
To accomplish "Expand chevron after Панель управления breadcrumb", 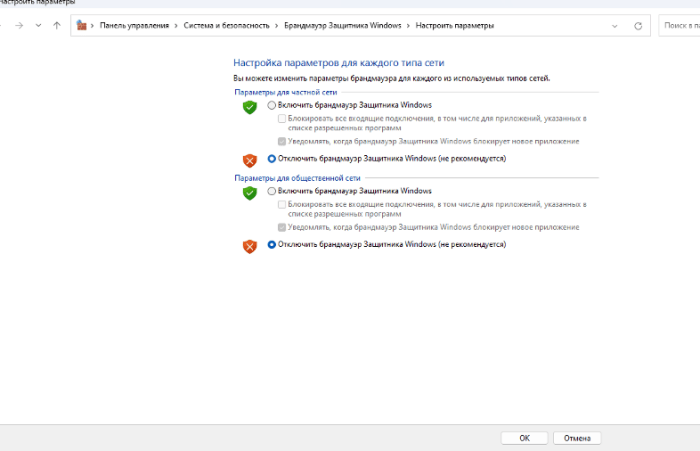I will (x=176, y=26).
